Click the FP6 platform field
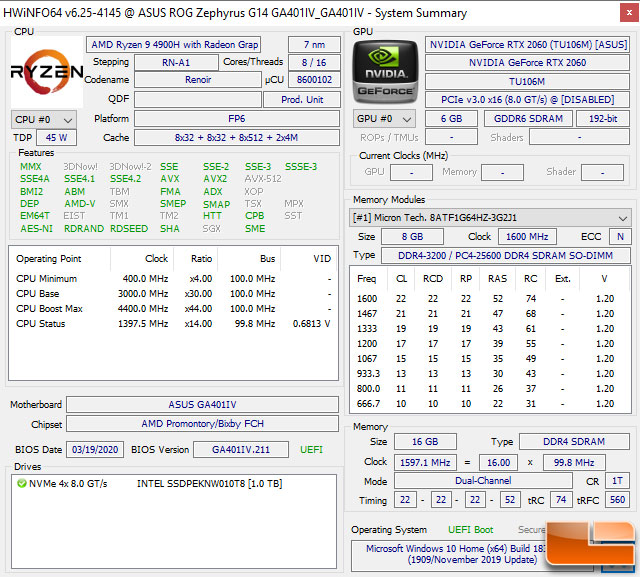The width and height of the screenshot is (640, 577). (237, 119)
